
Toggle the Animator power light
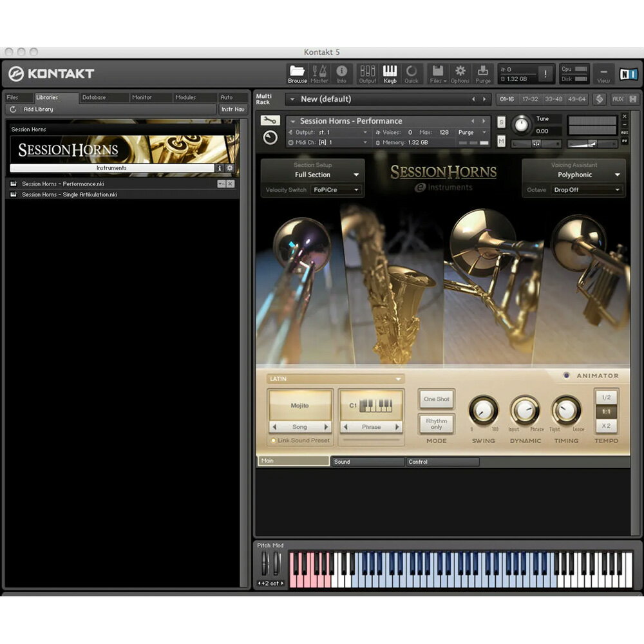click(x=566, y=375)
